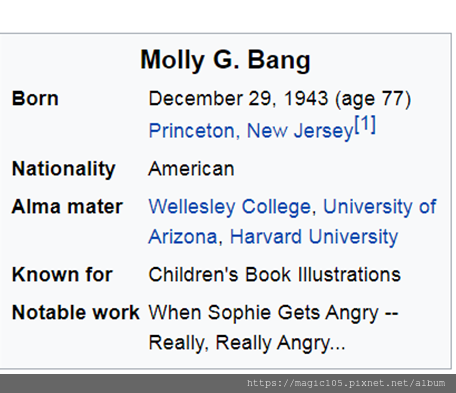Viewport: 456px width, 393px height.
Task: Click the (age 77) text
Action: pos(373,99)
